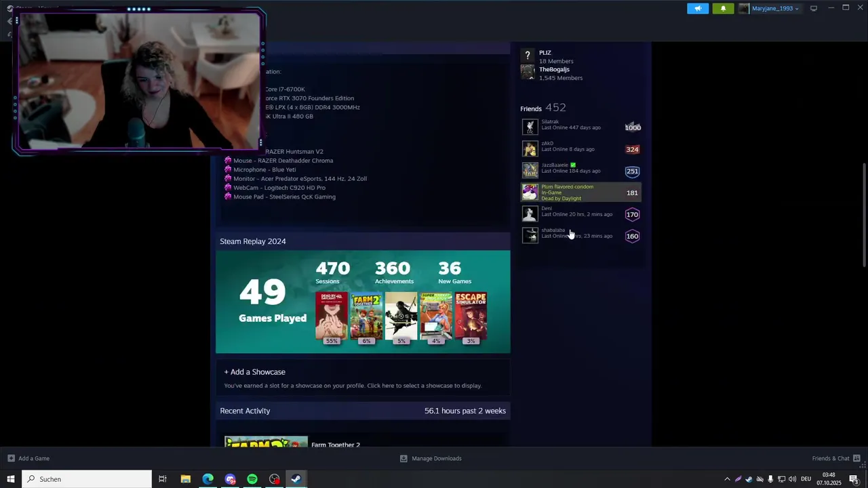The image size is (868, 488).
Task: Click the level 324 badge
Action: click(x=632, y=149)
